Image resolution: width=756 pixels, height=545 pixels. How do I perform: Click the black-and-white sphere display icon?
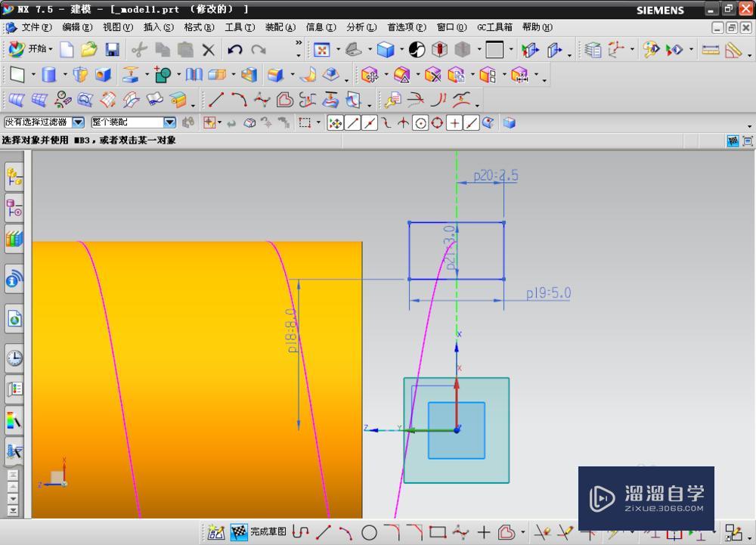417,49
